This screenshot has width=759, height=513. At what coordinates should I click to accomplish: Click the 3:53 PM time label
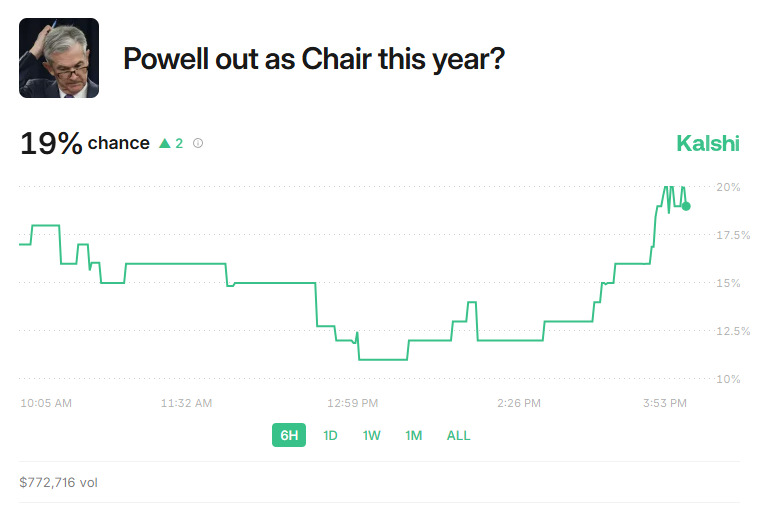(664, 403)
